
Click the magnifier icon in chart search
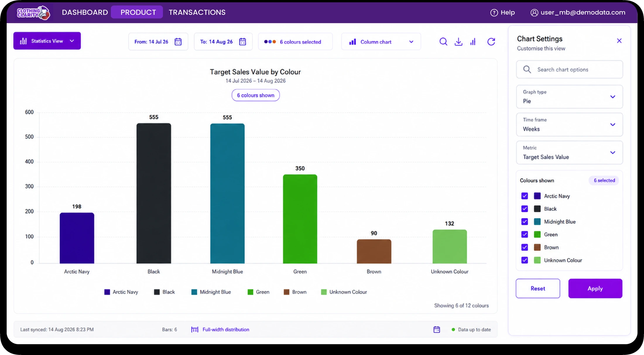tap(527, 69)
